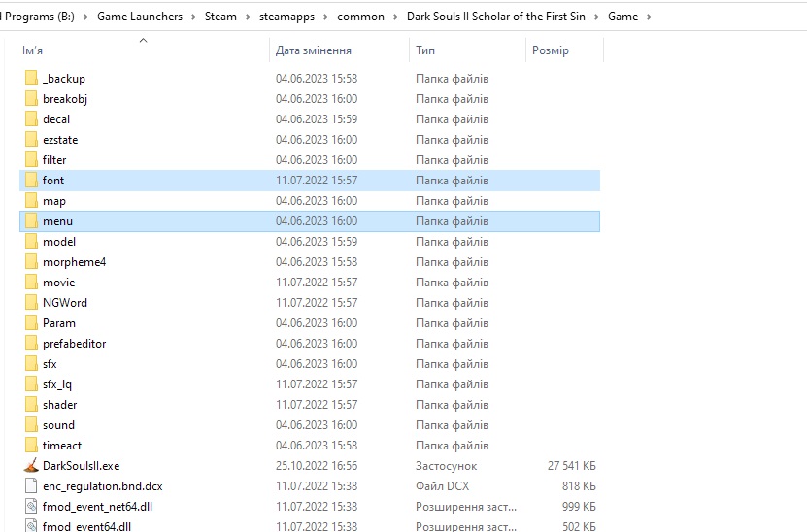Go to Dark Souls II Scholar breadcrumb
Image resolution: width=807 pixels, height=532 pixels.
coord(496,17)
